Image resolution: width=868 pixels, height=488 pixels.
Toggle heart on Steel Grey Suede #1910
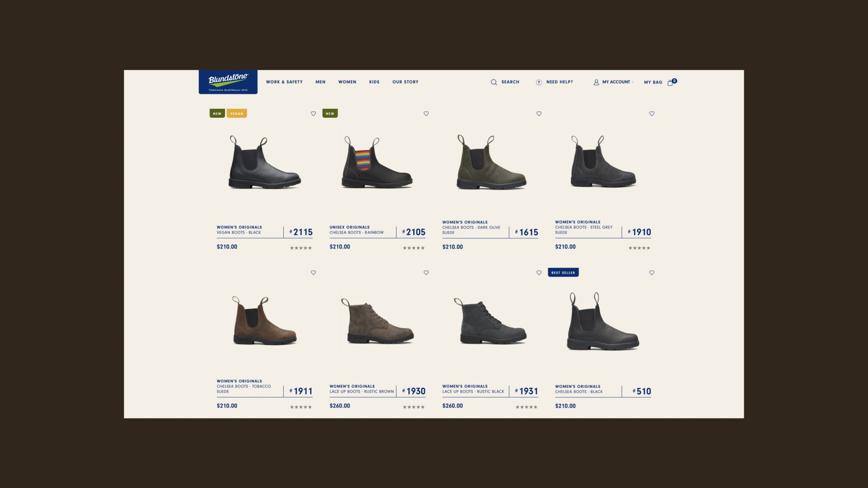[x=651, y=114]
